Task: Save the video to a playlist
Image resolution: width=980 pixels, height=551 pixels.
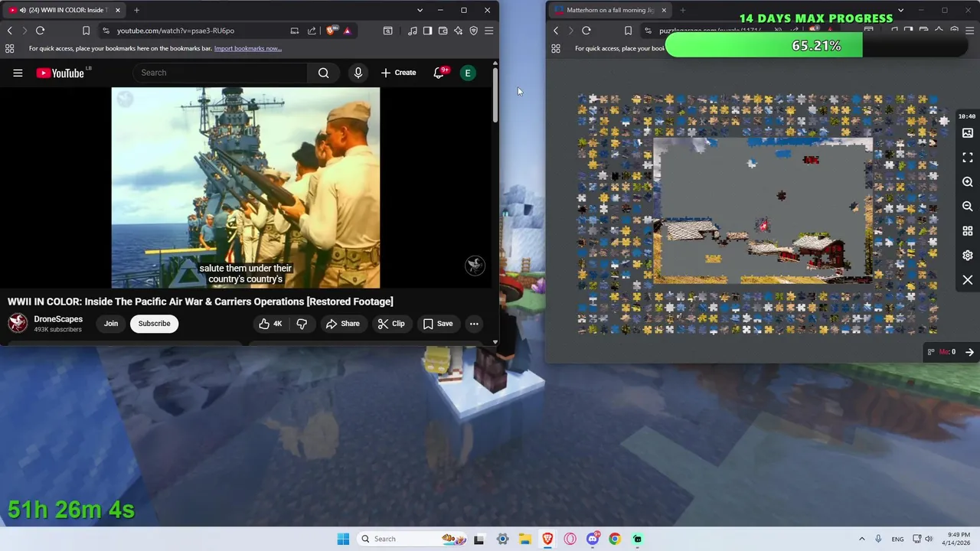Action: pyautogui.click(x=438, y=324)
